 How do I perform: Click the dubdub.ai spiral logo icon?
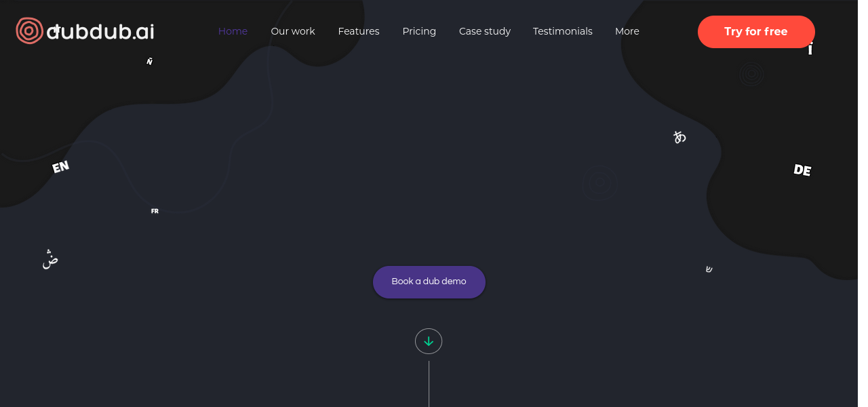click(29, 31)
